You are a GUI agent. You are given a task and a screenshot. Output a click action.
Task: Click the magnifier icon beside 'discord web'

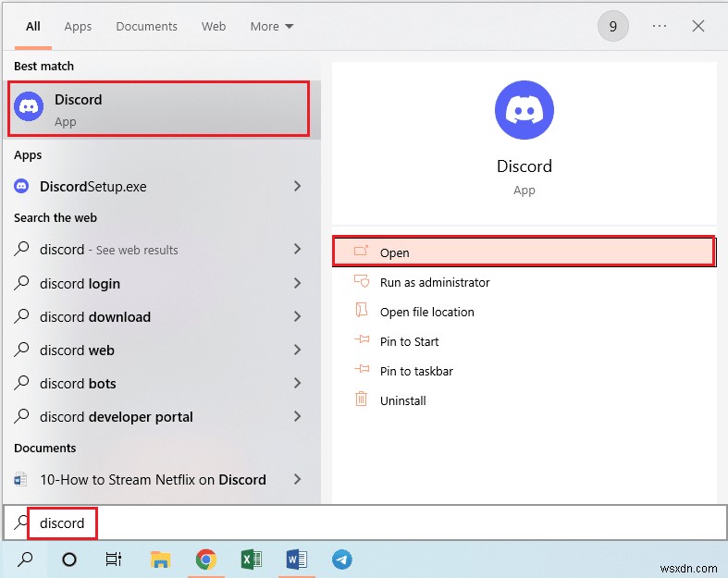tap(21, 350)
